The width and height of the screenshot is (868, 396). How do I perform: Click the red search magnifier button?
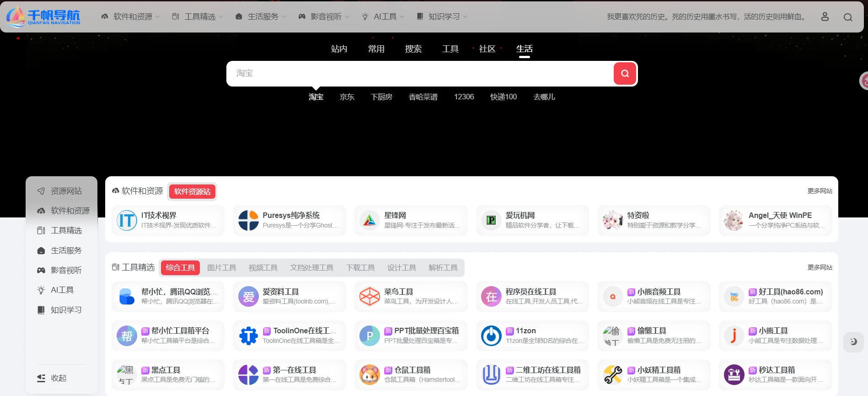625,74
